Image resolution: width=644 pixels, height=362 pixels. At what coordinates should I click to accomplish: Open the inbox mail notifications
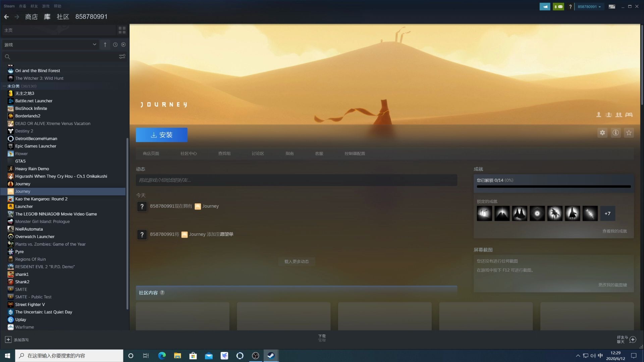[x=558, y=6]
